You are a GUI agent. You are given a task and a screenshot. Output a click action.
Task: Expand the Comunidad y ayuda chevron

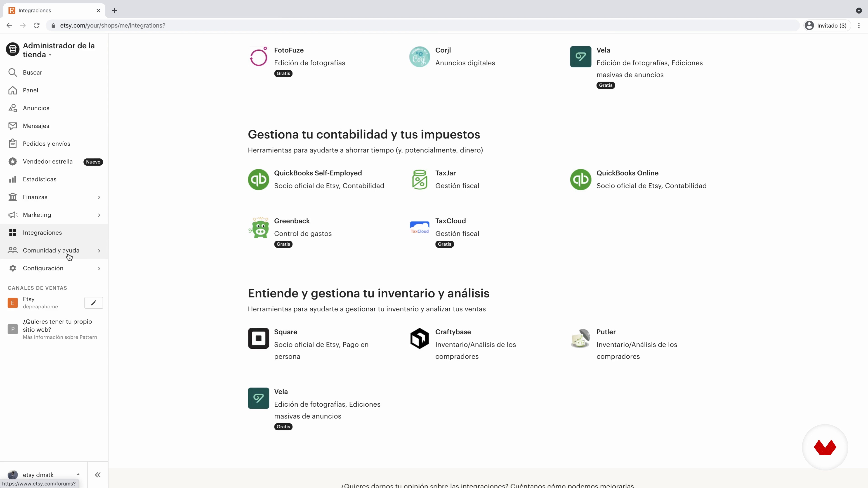pyautogui.click(x=99, y=251)
